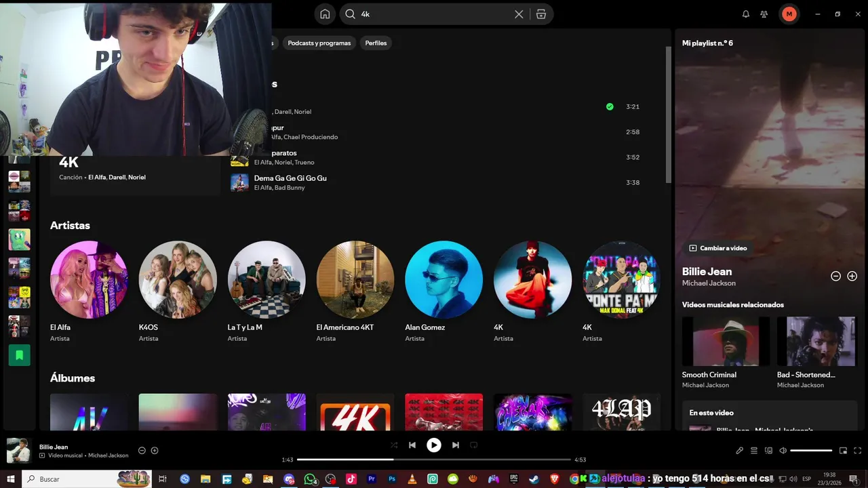Click the Windows taskbar search box
This screenshot has width=868, height=488.
[88, 479]
